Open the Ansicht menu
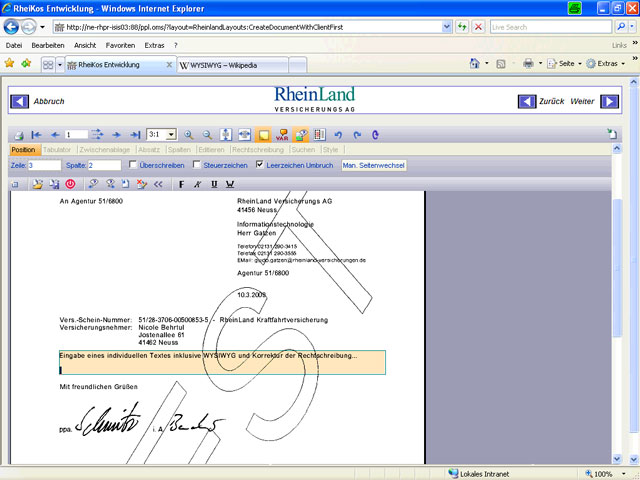Viewport: 640px width, 480px height. [85, 45]
